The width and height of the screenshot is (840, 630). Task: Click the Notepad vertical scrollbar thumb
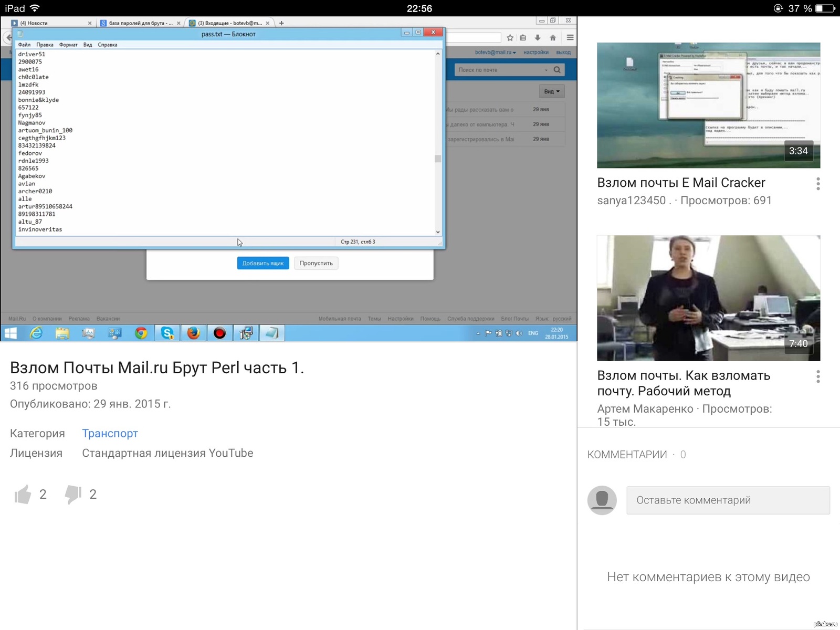438,159
